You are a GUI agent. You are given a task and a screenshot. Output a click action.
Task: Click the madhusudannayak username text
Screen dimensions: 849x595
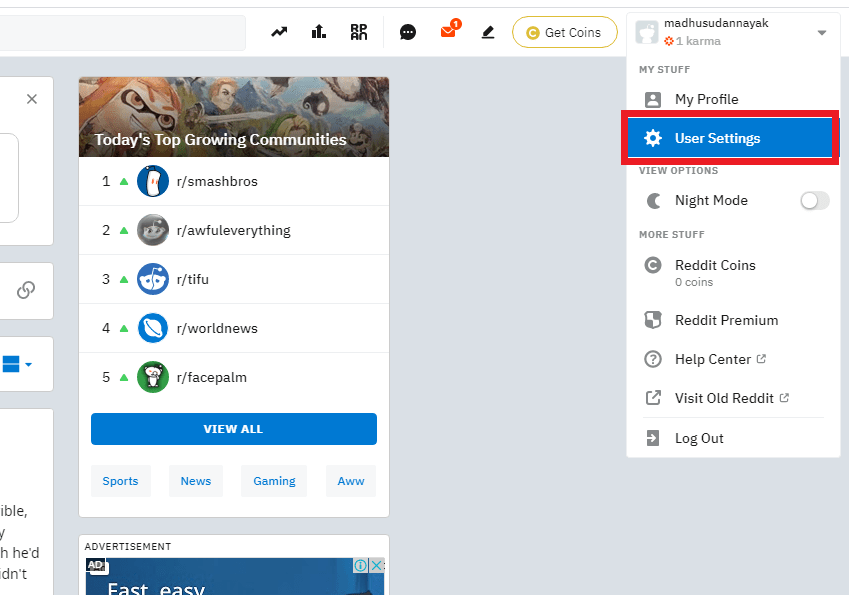pyautogui.click(x=716, y=23)
